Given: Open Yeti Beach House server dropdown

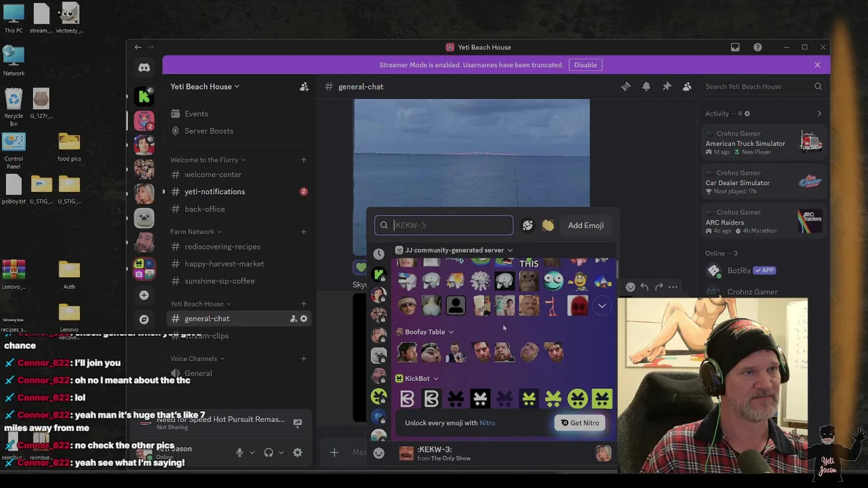Looking at the screenshot, I should click(x=205, y=87).
